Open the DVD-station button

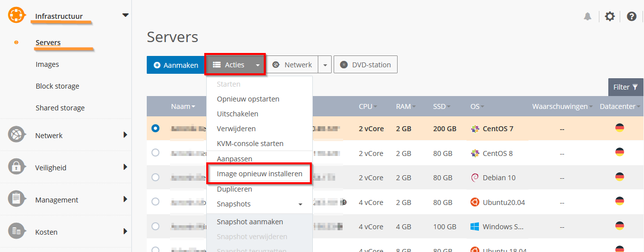[365, 65]
